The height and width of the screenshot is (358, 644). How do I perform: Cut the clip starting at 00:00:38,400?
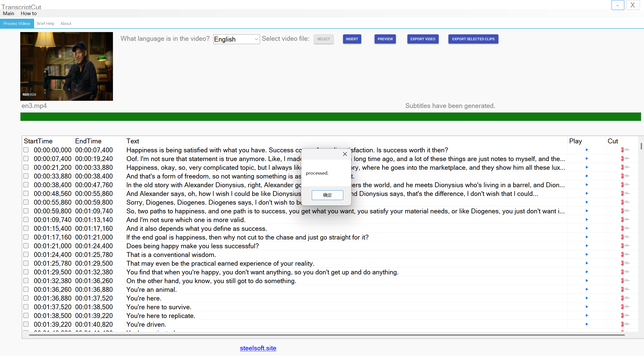coord(625,185)
